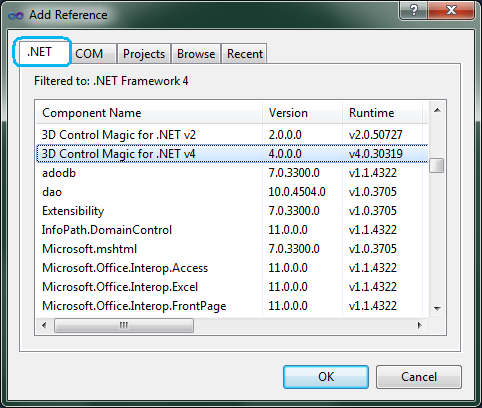Select 3D Control Magic for .NET v2
The height and width of the screenshot is (408, 482).
232,135
